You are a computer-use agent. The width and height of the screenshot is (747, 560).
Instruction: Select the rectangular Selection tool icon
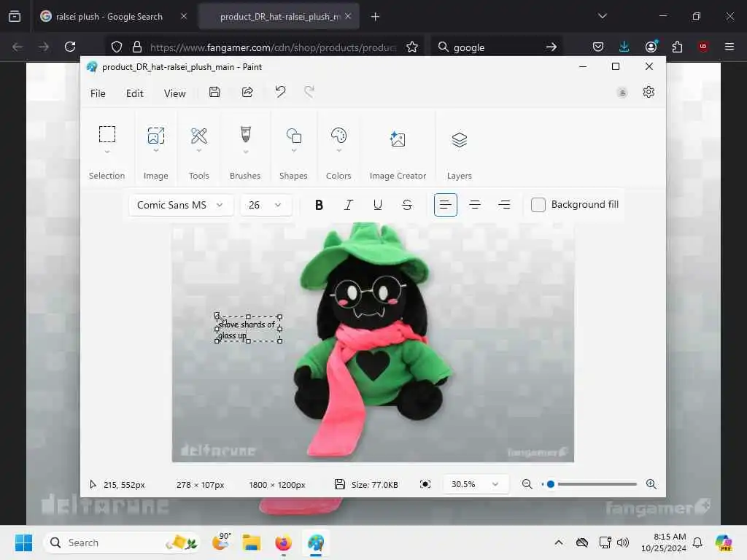click(x=107, y=134)
